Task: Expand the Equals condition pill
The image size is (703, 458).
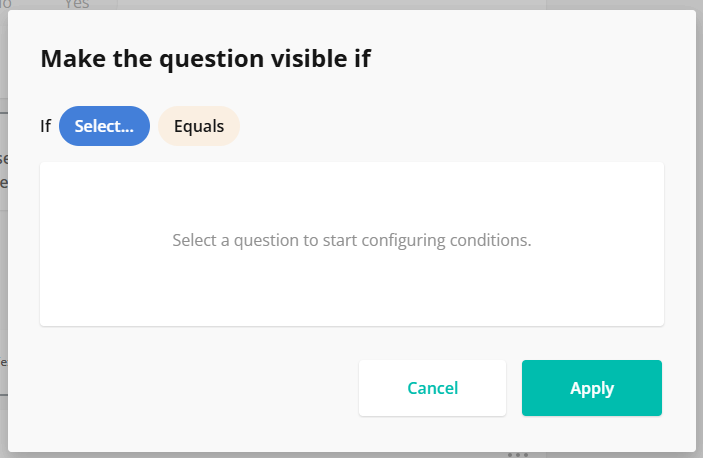Action: pyautogui.click(x=199, y=126)
